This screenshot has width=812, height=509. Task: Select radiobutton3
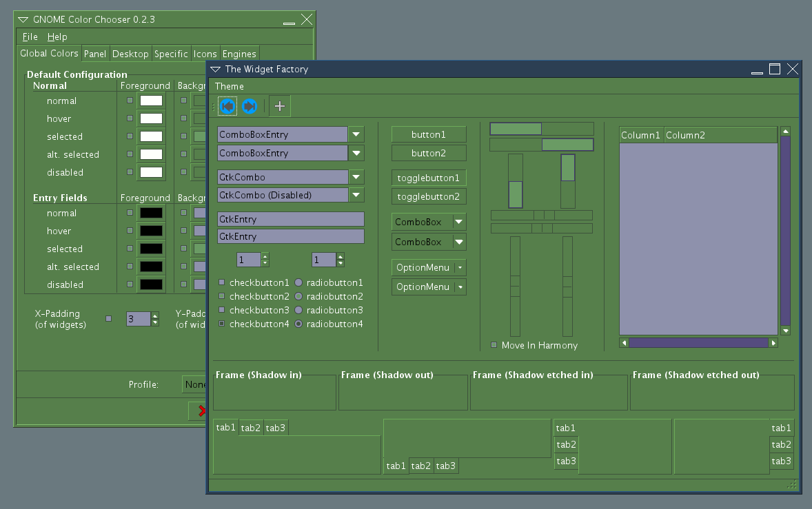click(298, 310)
